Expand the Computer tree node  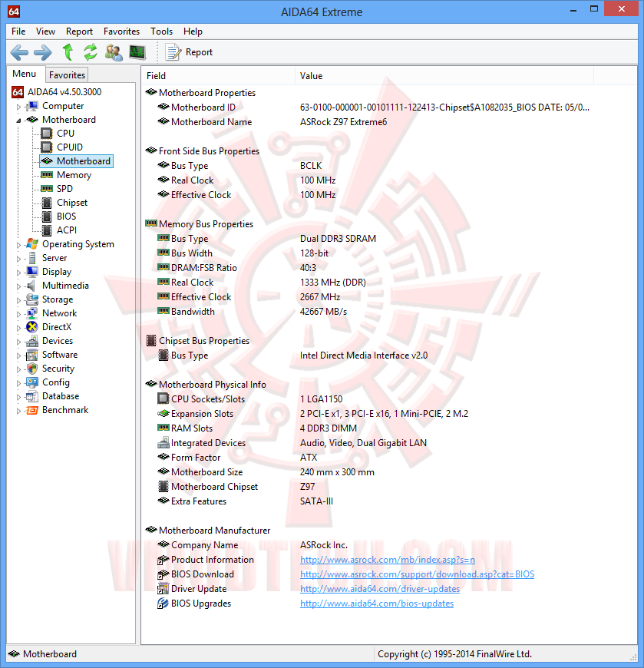tap(18, 107)
